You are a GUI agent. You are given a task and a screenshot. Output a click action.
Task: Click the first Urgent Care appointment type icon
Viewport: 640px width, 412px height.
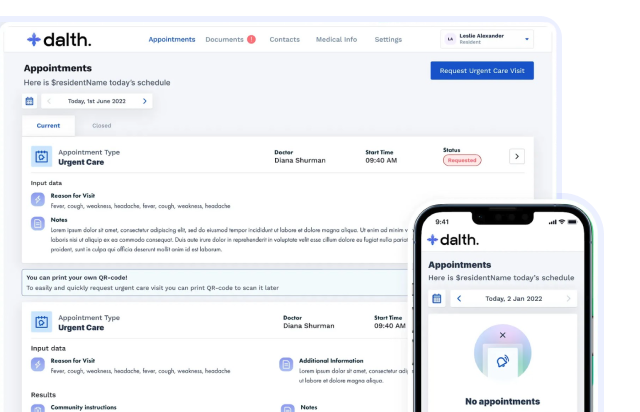pyautogui.click(x=41, y=157)
